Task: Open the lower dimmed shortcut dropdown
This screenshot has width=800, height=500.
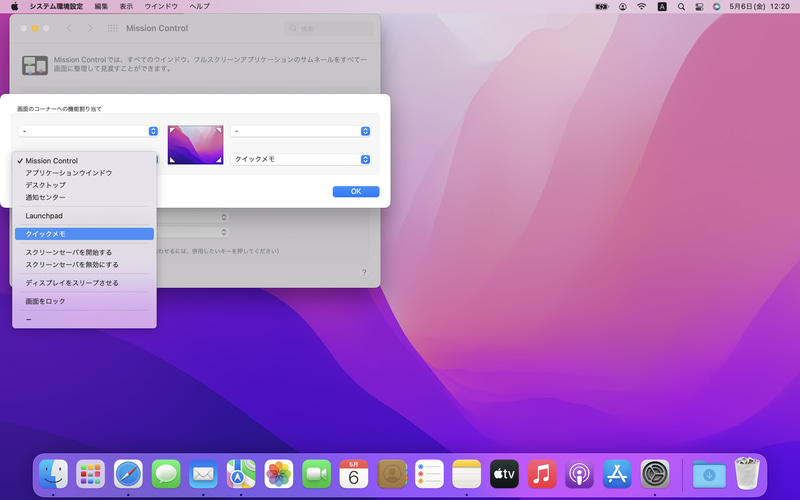Action: click(192, 232)
